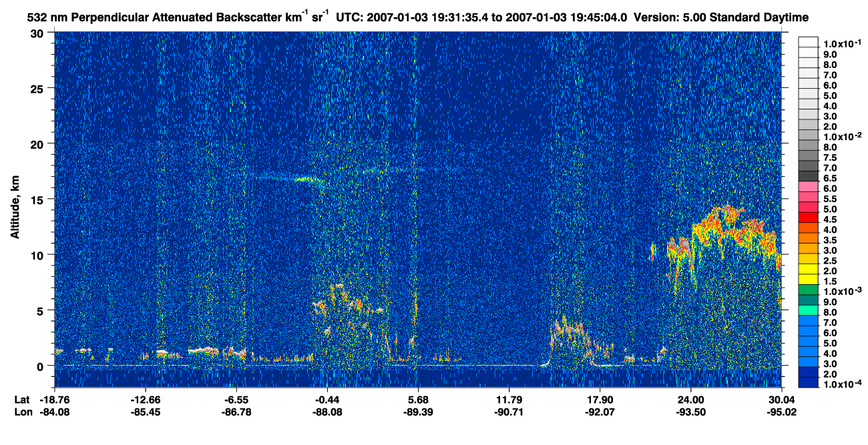This screenshot has width=868, height=445.
Task: Click colorbar label 1.0x10⁻¹
Action: 842,43
